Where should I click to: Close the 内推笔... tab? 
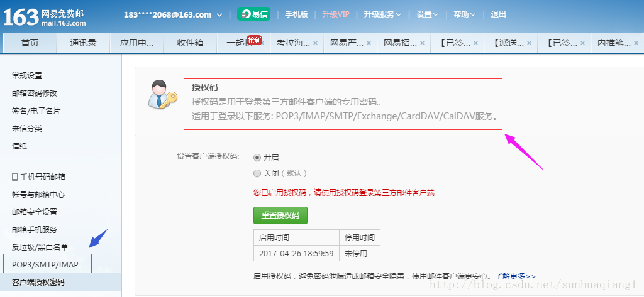click(636, 43)
